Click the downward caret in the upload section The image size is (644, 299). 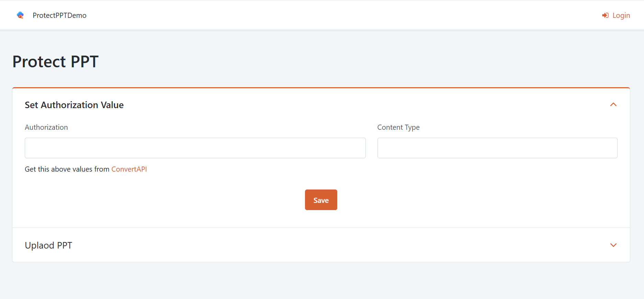click(613, 245)
